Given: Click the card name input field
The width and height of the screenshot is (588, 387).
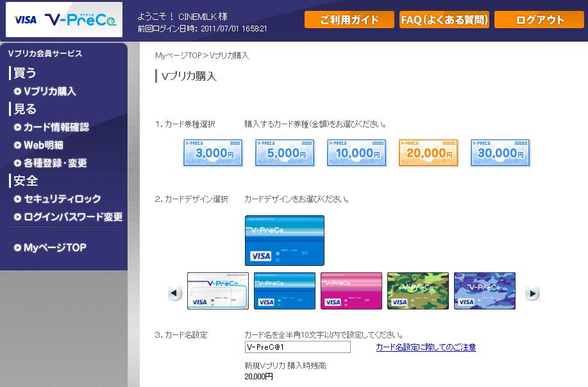Looking at the screenshot, I should coord(298,347).
